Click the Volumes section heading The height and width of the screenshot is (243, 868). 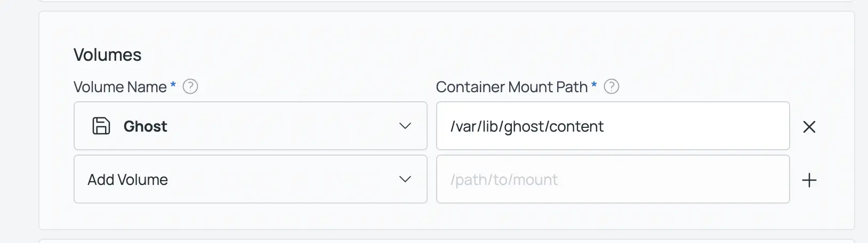tap(107, 55)
